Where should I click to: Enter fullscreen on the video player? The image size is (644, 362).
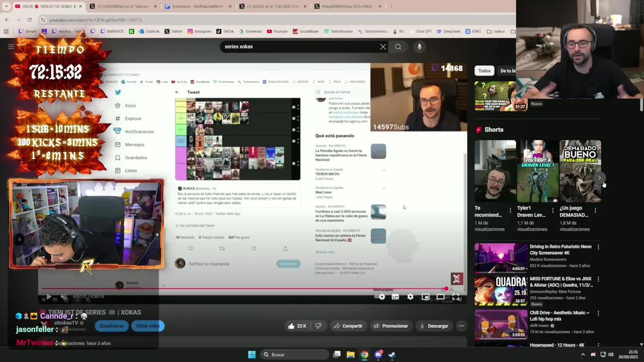coord(456,297)
